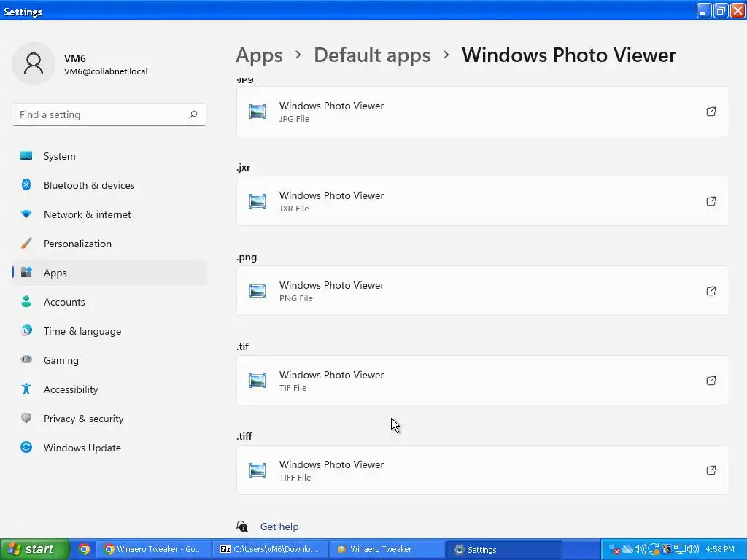The height and width of the screenshot is (560, 747).
Task: Open the System settings page
Action: pyautogui.click(x=109, y=156)
